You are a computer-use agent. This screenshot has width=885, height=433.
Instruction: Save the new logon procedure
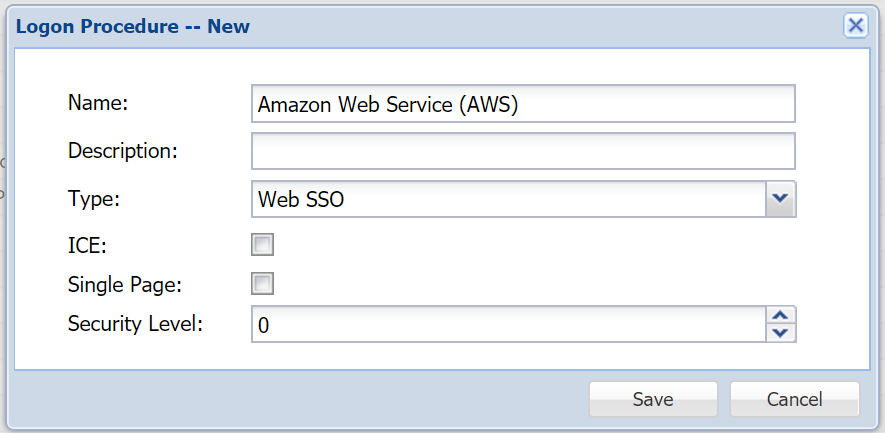point(653,399)
